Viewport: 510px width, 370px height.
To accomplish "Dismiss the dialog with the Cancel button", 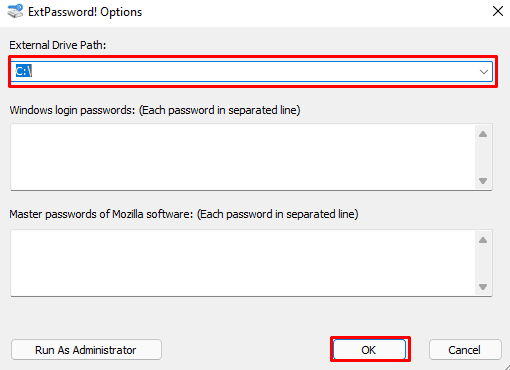I will 465,350.
